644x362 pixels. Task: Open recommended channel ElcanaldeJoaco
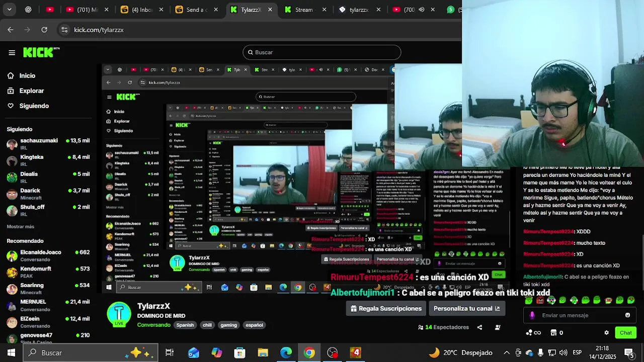(x=48, y=255)
